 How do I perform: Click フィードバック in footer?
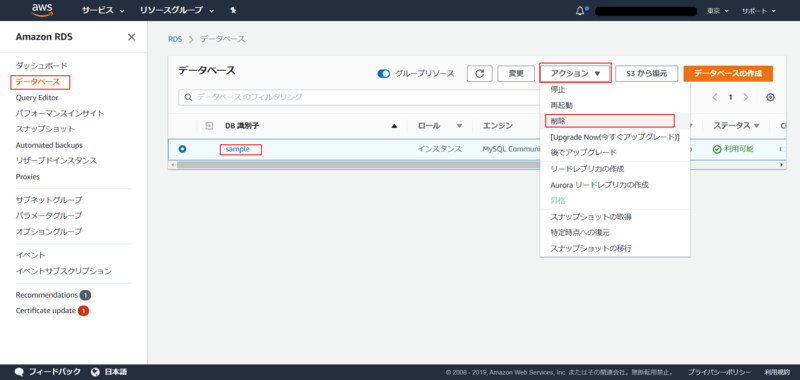pyautogui.click(x=55, y=372)
